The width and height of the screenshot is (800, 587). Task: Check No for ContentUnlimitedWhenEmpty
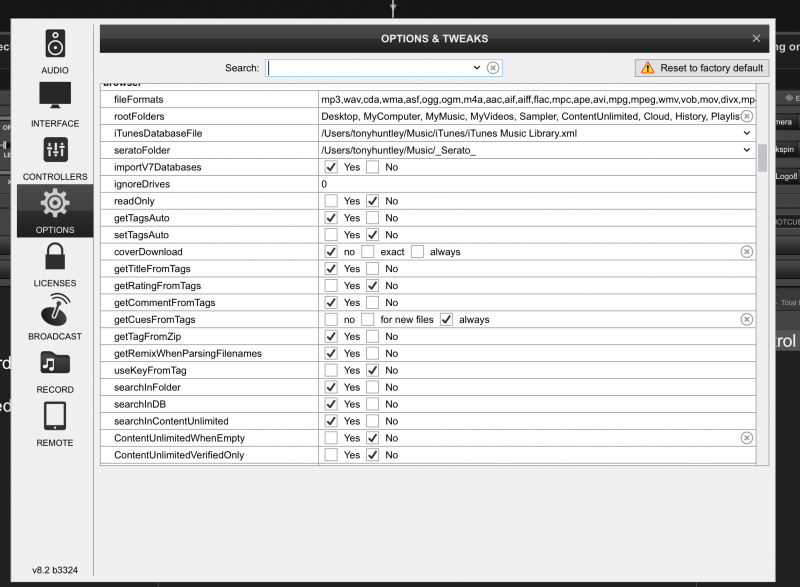point(372,438)
